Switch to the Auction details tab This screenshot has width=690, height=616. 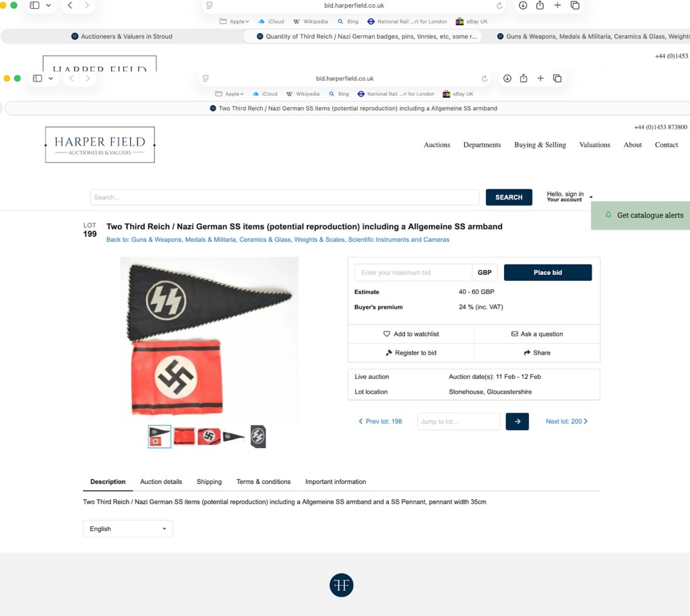tap(161, 482)
